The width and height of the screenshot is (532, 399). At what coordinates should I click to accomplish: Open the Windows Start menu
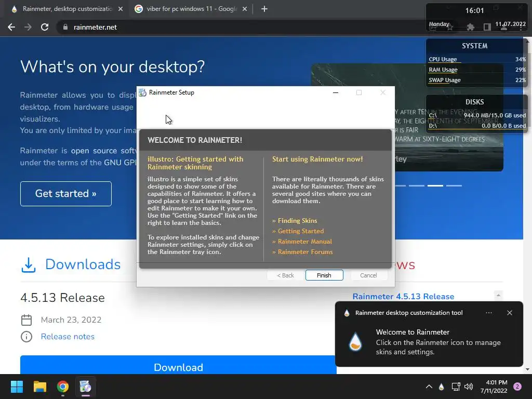click(17, 387)
